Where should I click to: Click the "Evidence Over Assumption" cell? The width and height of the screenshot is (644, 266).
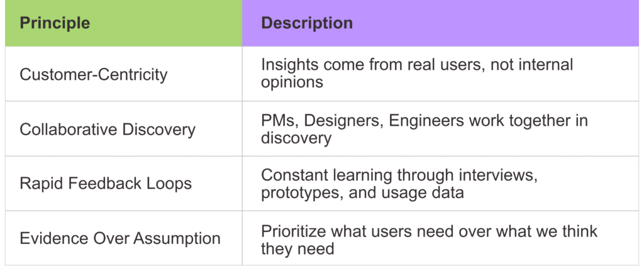pyautogui.click(x=120, y=239)
